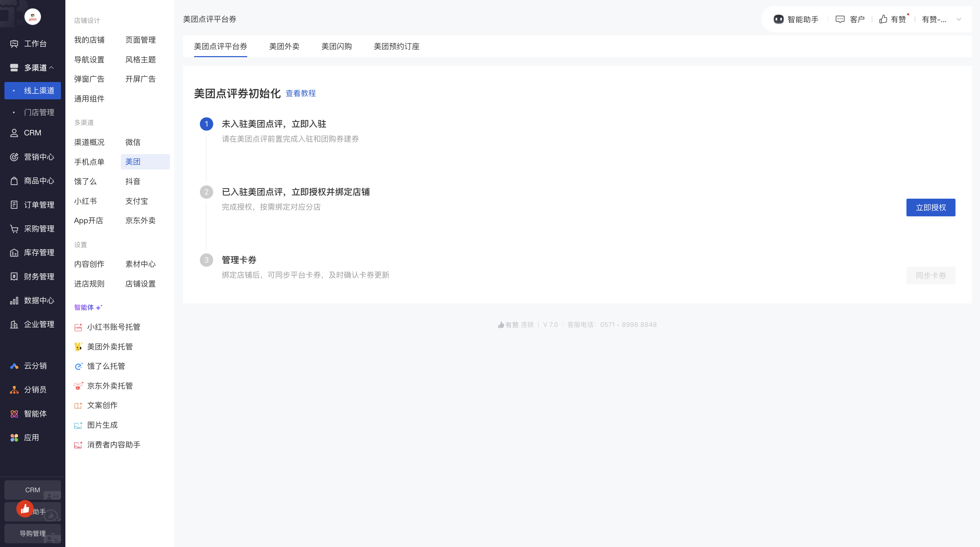Open the 查看教程 tutorial link

[300, 94]
